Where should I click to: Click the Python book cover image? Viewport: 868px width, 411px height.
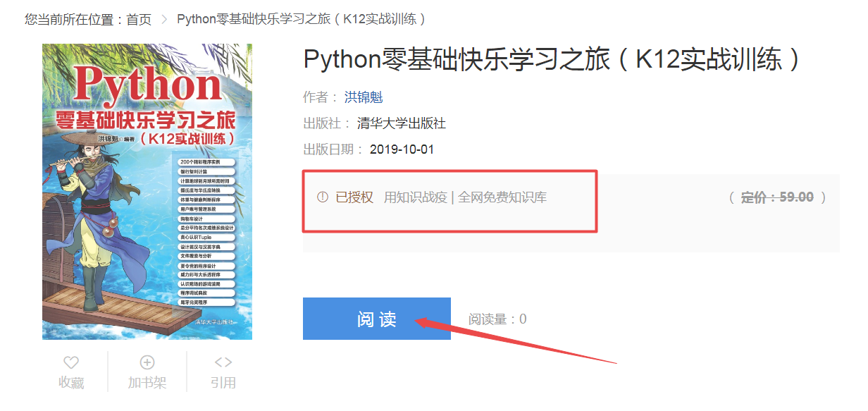pyautogui.click(x=147, y=192)
